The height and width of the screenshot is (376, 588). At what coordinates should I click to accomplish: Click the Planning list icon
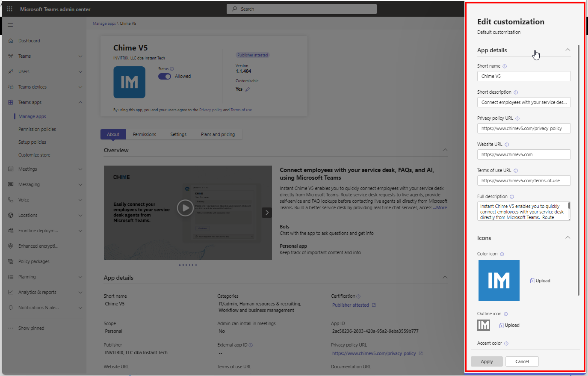[11, 277]
